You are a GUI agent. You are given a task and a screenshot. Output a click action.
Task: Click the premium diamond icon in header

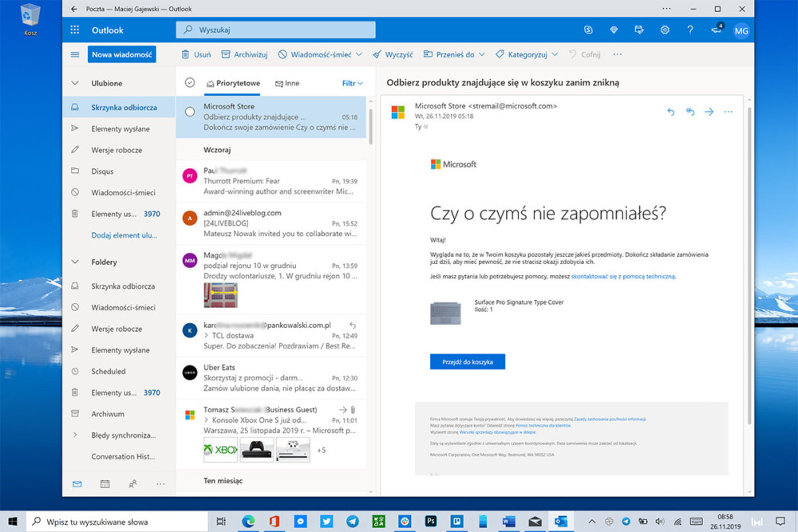pyautogui.click(x=614, y=30)
